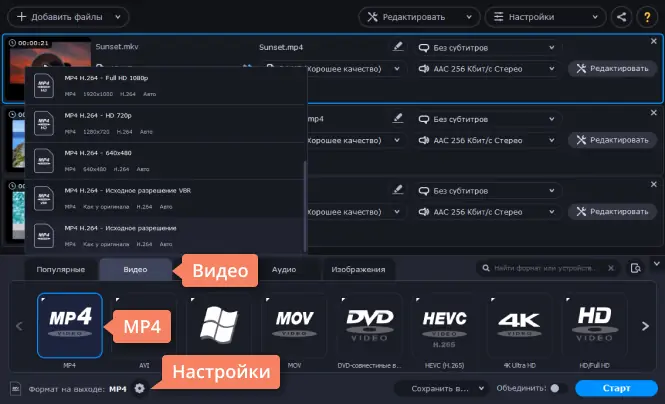
Task: Select the AVI format tile
Action: tap(144, 326)
